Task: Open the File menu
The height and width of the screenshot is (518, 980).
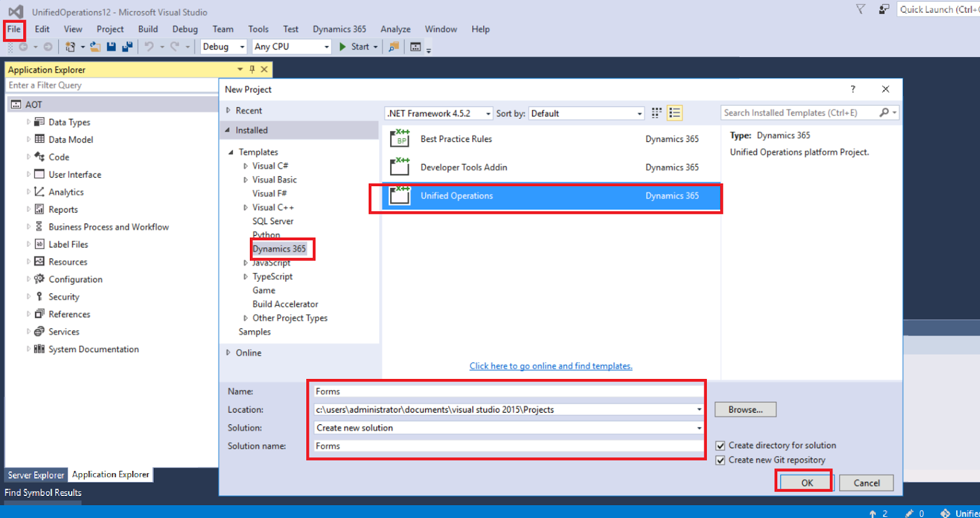Action: tap(14, 29)
